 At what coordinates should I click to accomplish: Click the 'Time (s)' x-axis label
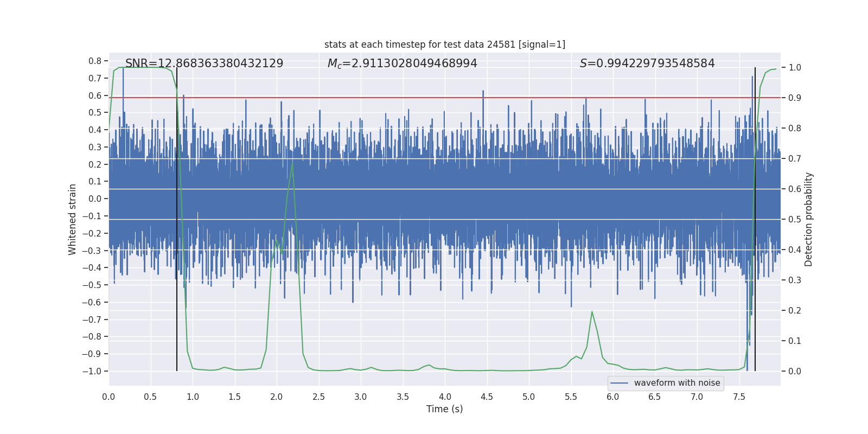pyautogui.click(x=444, y=409)
